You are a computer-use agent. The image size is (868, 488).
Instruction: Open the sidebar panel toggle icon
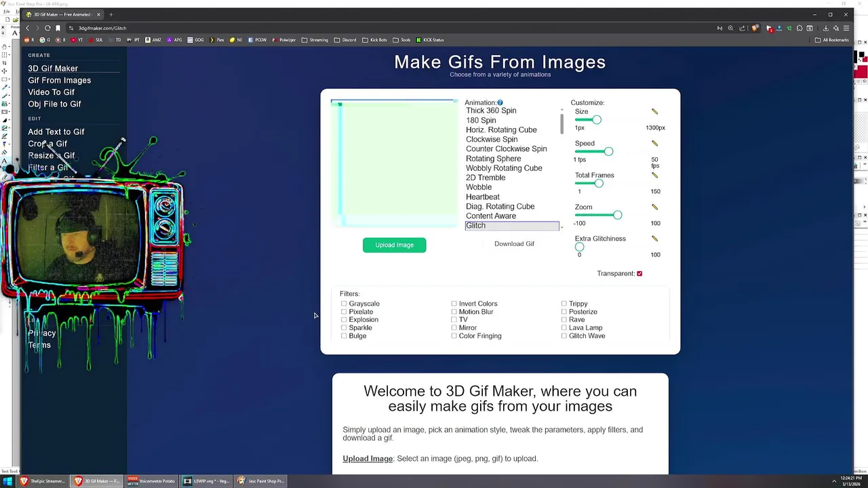[810, 28]
